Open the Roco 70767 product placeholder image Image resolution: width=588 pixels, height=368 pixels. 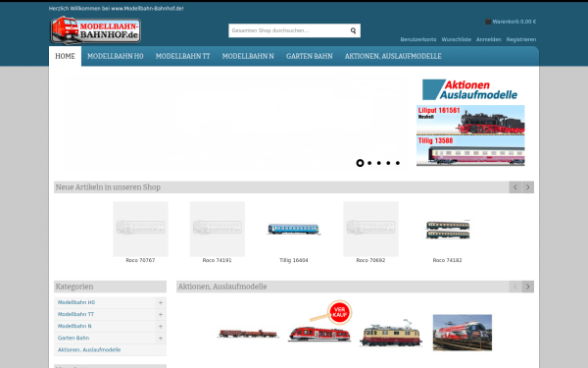(140, 229)
